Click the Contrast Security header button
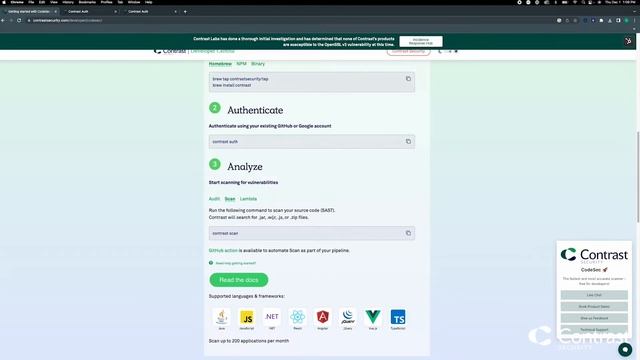The height and width of the screenshot is (360, 640). click(x=409, y=51)
